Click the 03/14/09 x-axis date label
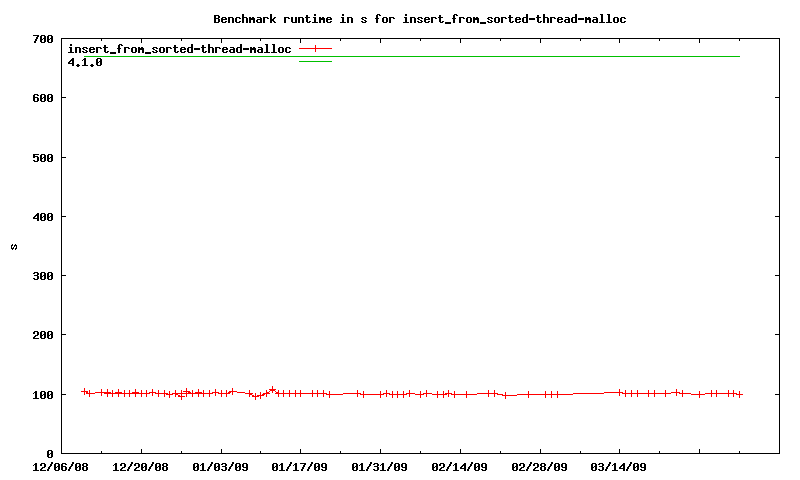This screenshot has height=480, width=800. tap(620, 467)
